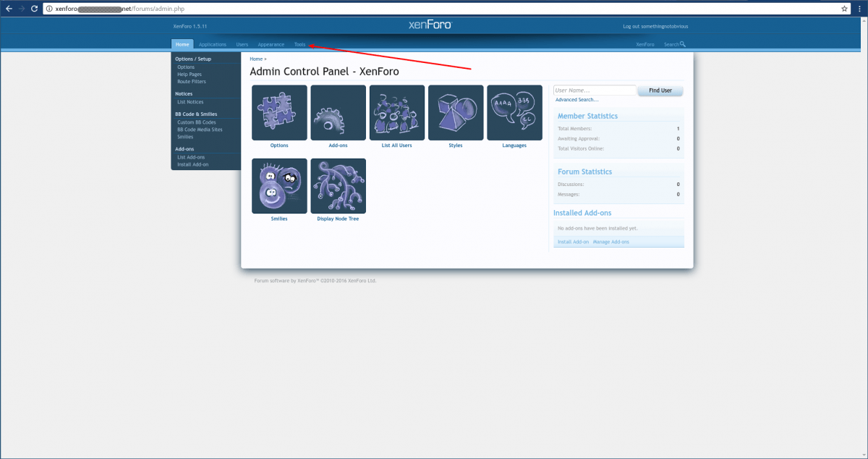Open the Display Node Tree icon
Screen dimensions: 868x459
[338, 185]
